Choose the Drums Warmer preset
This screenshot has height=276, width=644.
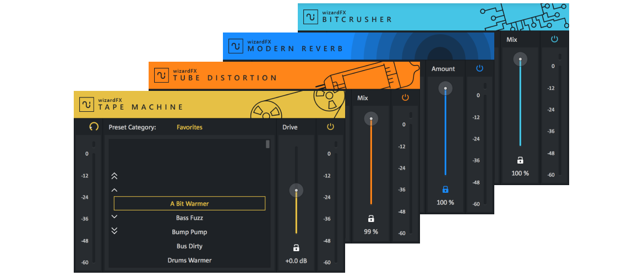coord(189,261)
